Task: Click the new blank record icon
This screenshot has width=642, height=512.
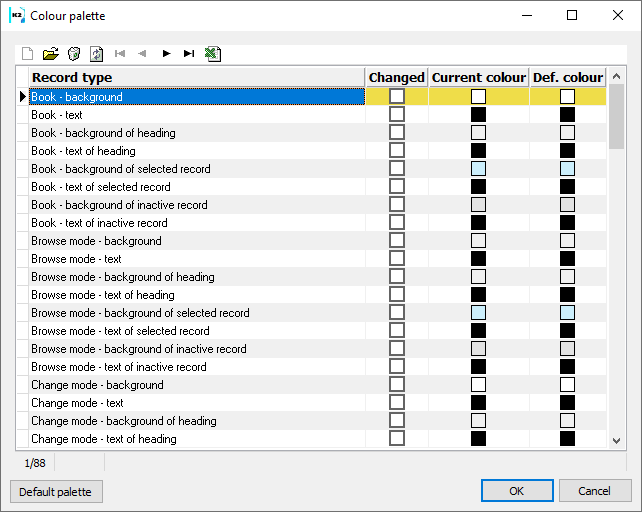Action: 27,54
